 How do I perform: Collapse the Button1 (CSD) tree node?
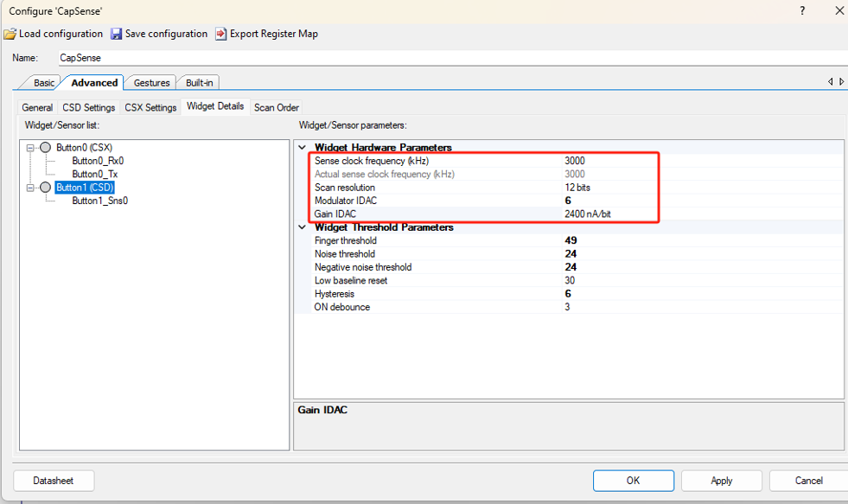click(x=31, y=187)
